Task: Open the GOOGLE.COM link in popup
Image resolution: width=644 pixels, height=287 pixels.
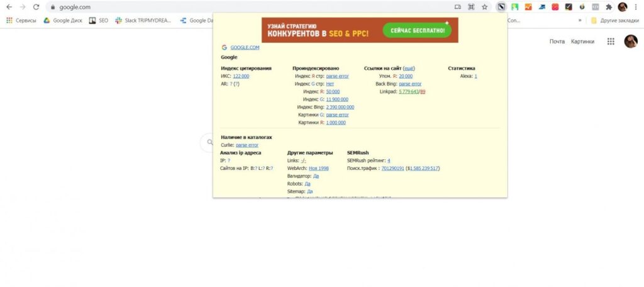Action: [x=245, y=47]
